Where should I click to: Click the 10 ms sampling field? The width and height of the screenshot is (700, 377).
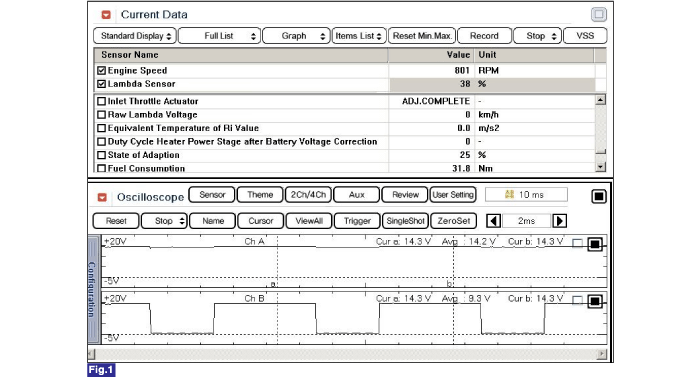coord(526,195)
